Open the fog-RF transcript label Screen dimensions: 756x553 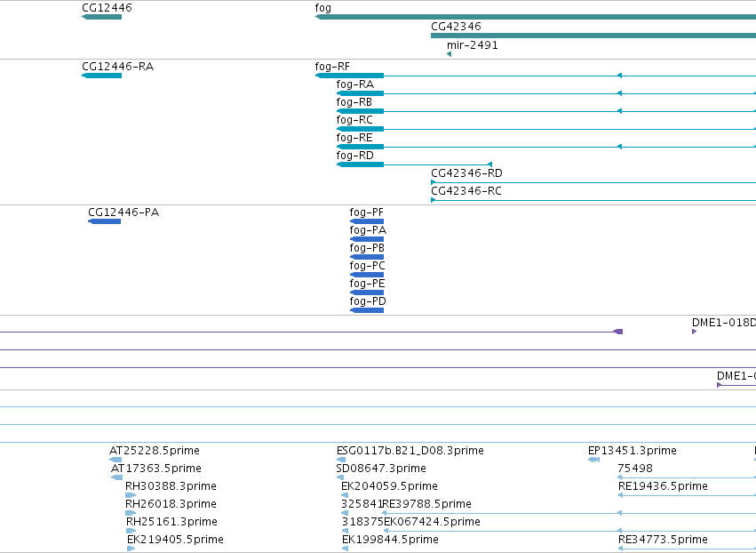[x=332, y=67]
